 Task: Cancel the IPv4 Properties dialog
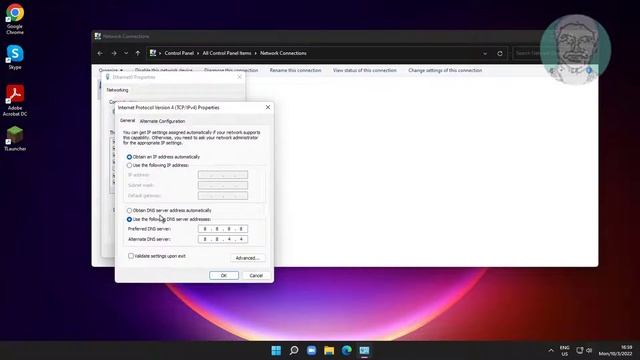(256, 276)
